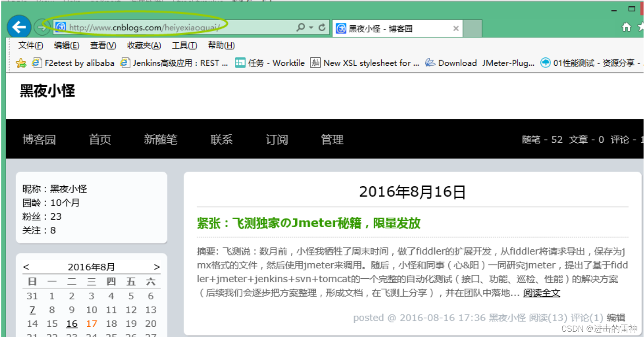This screenshot has height=337, width=644.
Task: Click the address bar search magnifier icon
Action: click(301, 28)
